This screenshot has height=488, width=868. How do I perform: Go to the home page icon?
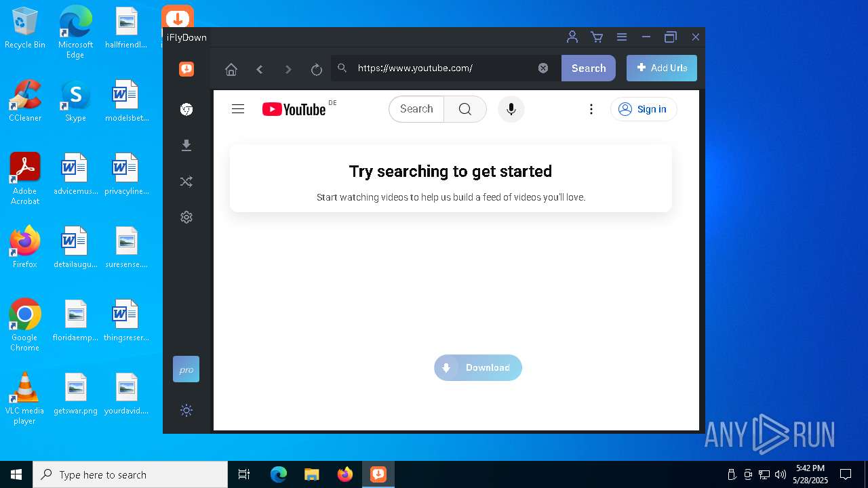coord(231,69)
